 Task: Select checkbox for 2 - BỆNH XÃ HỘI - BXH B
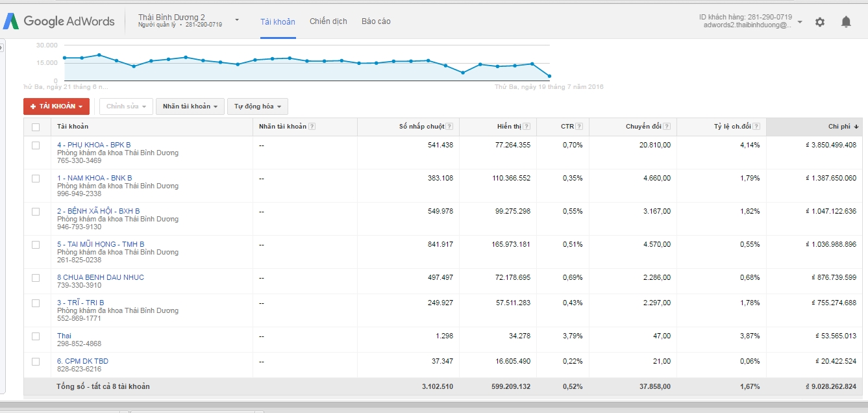[x=36, y=212]
